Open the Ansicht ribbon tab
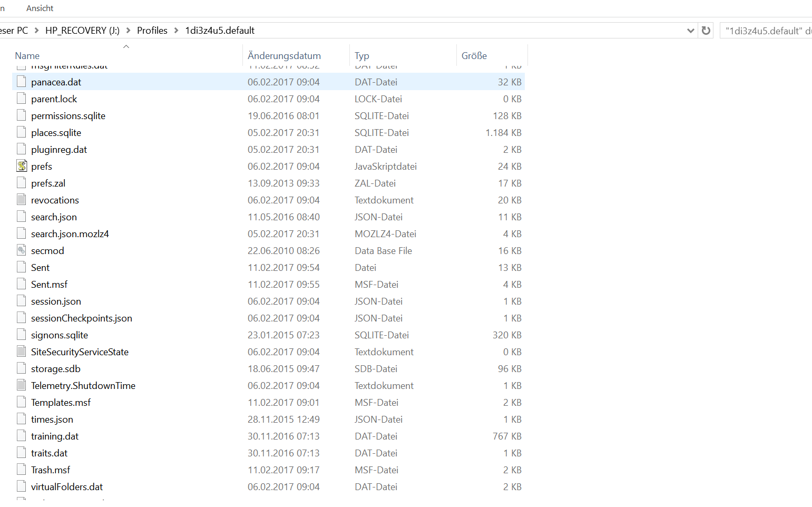The height and width of the screenshot is (507, 812). 40,8
